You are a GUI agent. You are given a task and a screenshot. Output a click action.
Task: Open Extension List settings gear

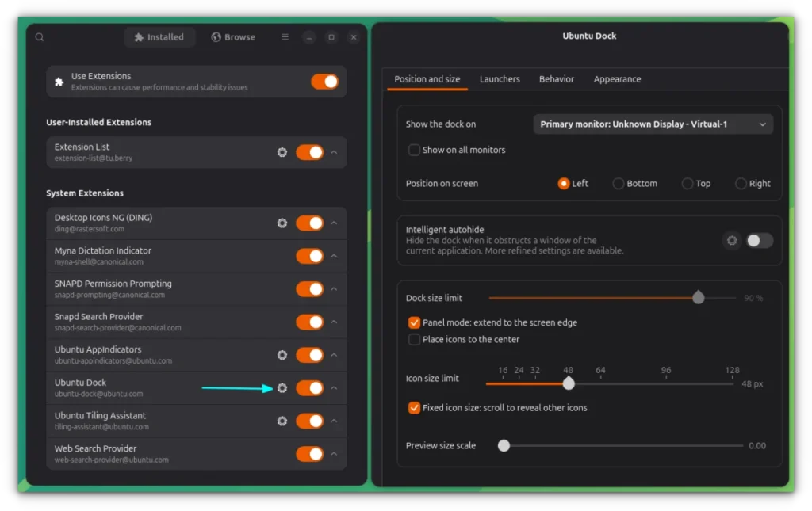click(x=282, y=152)
